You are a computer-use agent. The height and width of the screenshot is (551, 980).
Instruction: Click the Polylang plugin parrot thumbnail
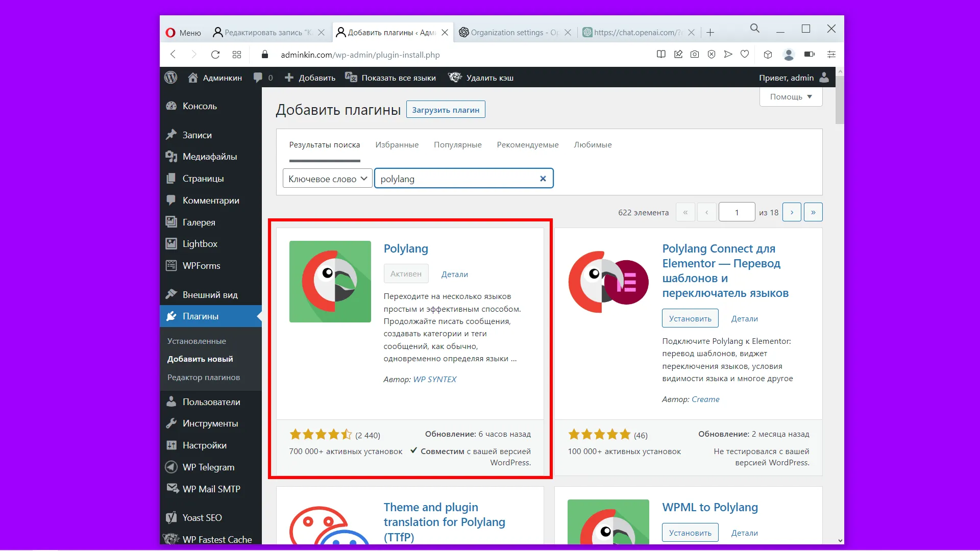(330, 282)
